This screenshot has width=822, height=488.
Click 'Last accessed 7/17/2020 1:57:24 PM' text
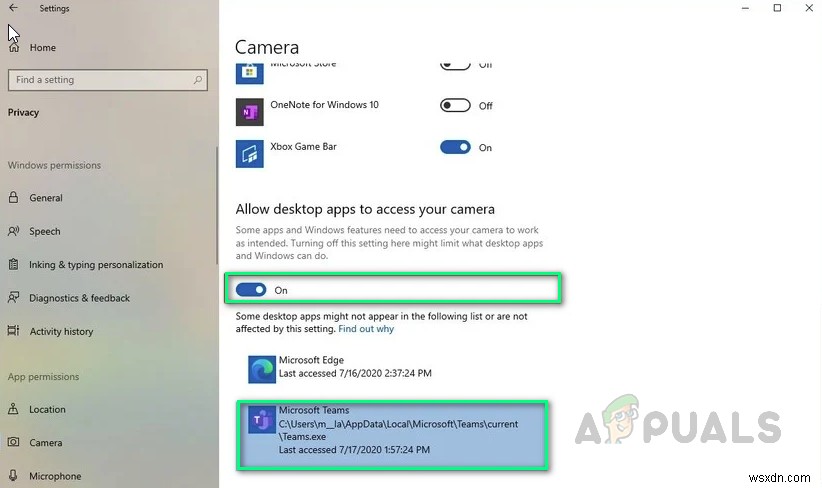coord(354,450)
